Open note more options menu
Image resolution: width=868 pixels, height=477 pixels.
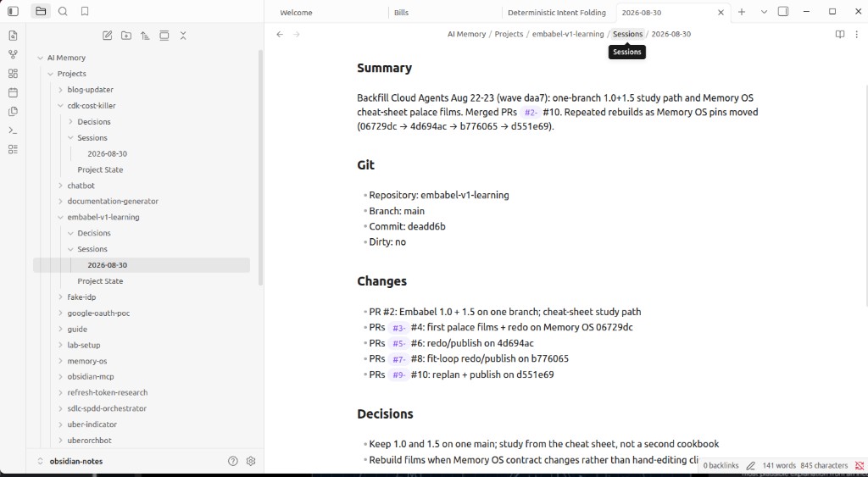pyautogui.click(x=857, y=34)
